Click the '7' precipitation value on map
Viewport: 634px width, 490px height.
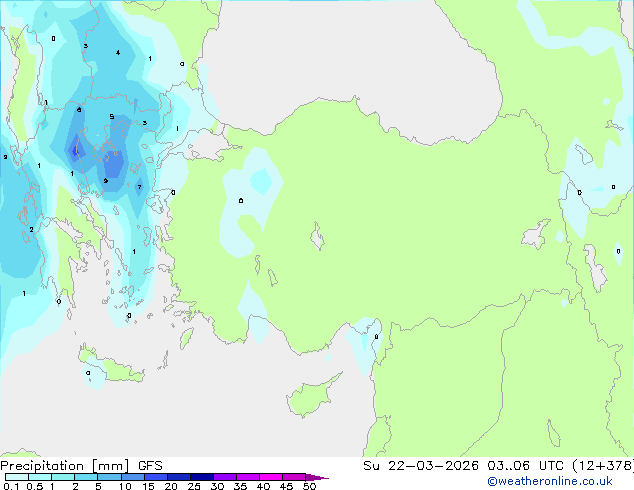[x=139, y=187]
